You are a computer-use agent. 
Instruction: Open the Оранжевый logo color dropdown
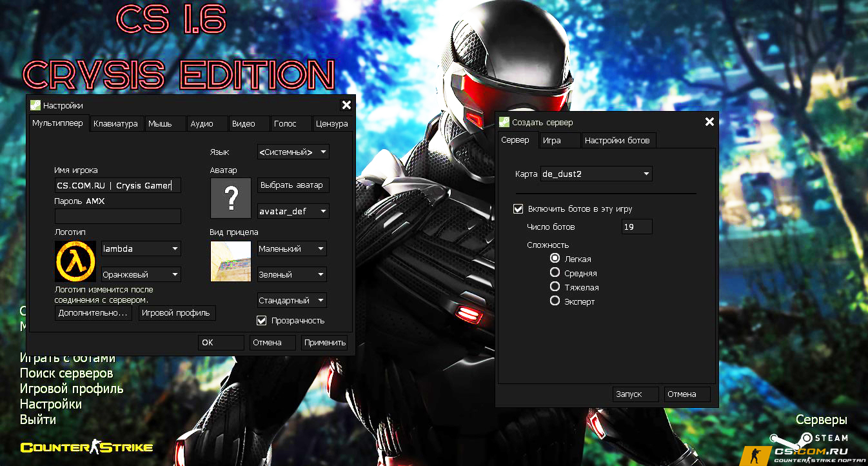click(x=141, y=274)
